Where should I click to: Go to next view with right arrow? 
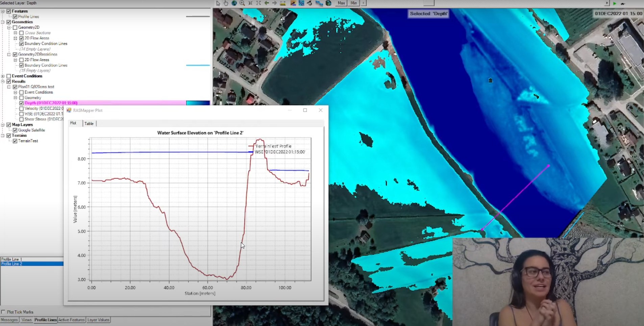[x=274, y=3]
